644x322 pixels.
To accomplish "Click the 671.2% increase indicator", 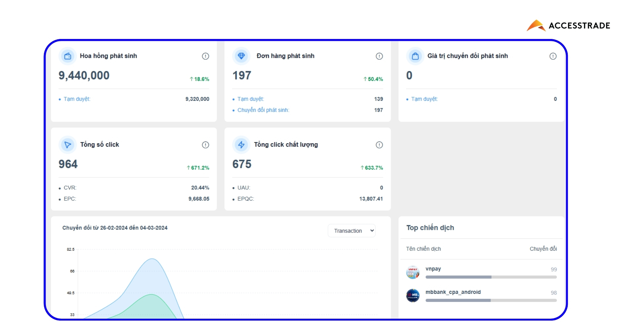I will (x=198, y=168).
